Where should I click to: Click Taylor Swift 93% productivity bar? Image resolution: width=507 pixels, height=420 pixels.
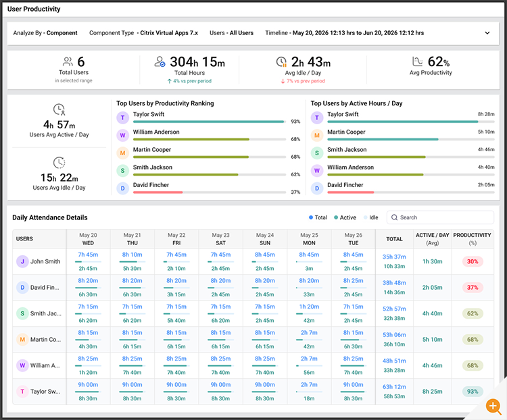(x=209, y=122)
